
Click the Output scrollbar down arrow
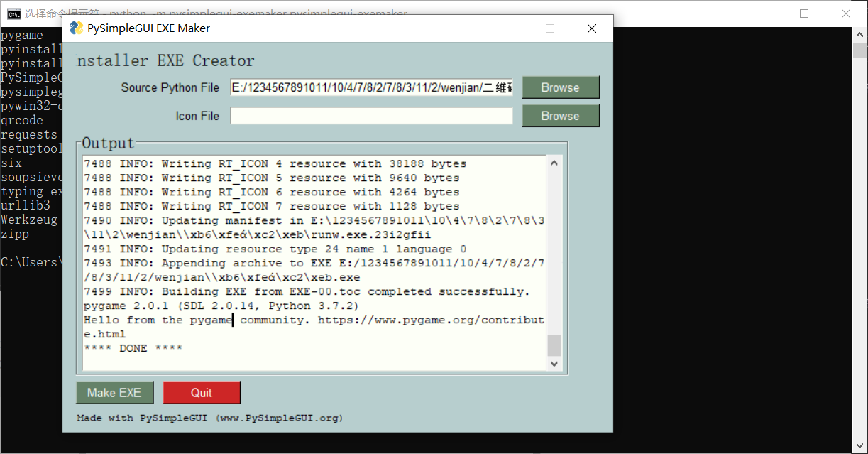pyautogui.click(x=554, y=363)
